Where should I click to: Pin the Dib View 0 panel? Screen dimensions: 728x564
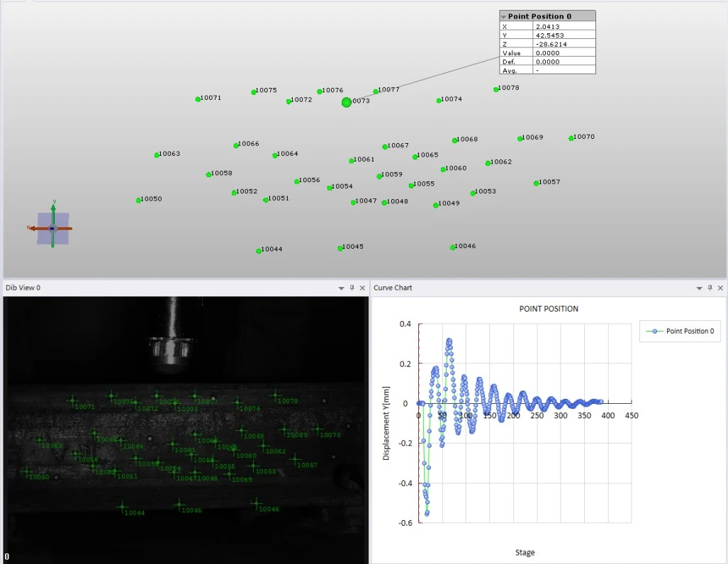pyautogui.click(x=352, y=288)
